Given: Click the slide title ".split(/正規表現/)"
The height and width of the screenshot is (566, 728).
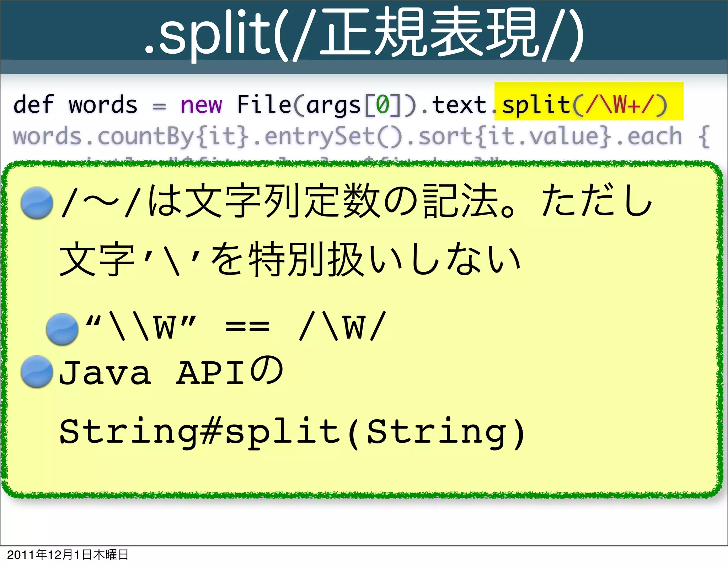Looking at the screenshot, I should point(364,35).
